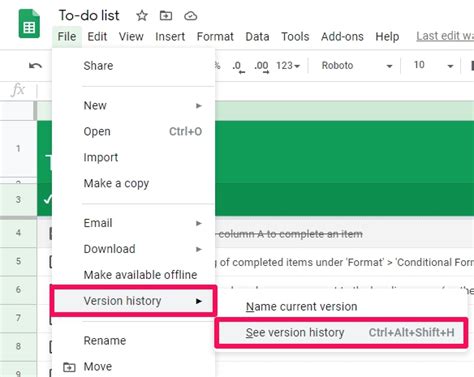
Task: Check the cloud document status icon
Action: [190, 16]
